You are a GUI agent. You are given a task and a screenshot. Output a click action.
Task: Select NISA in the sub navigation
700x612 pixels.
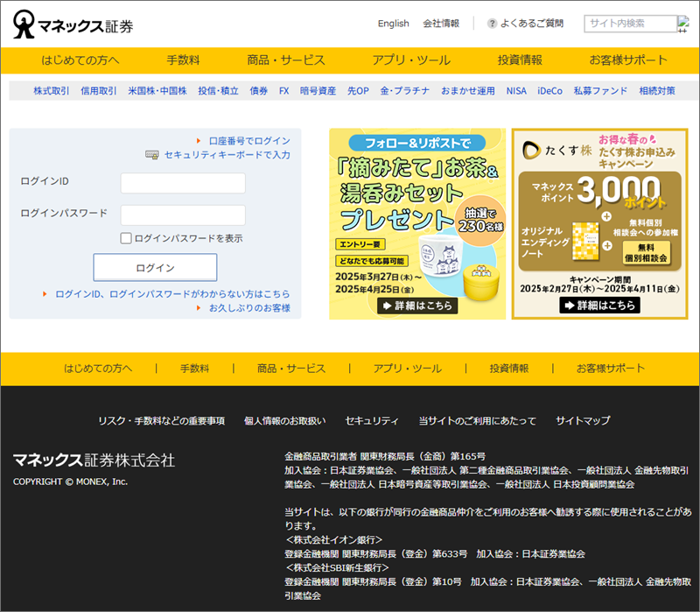point(516,91)
